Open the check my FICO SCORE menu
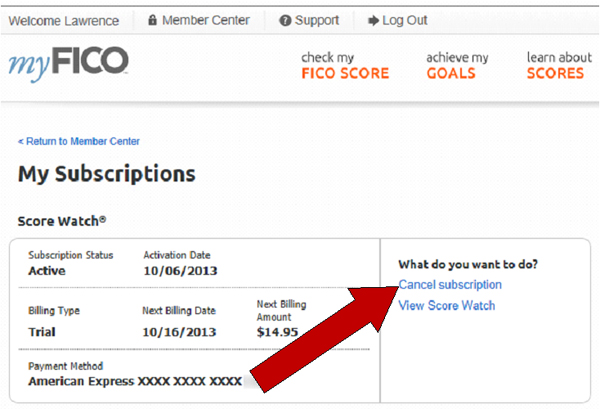The image size is (600, 409). 344,65
